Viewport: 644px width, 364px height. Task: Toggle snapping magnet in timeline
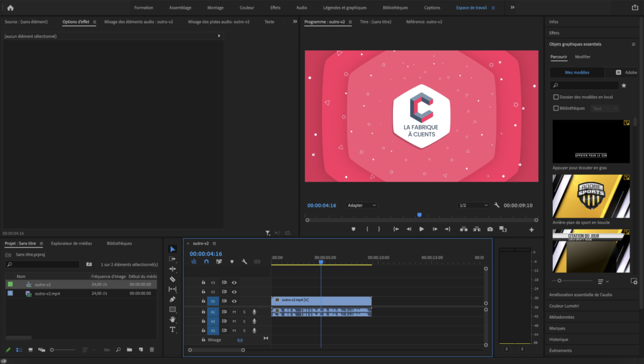tap(206, 262)
